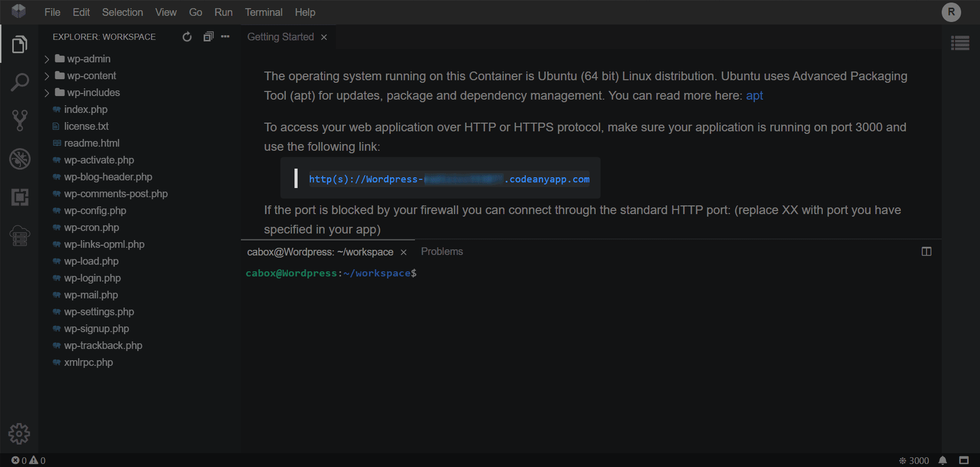
Task: Follow the apt documentation link
Action: pos(754,96)
